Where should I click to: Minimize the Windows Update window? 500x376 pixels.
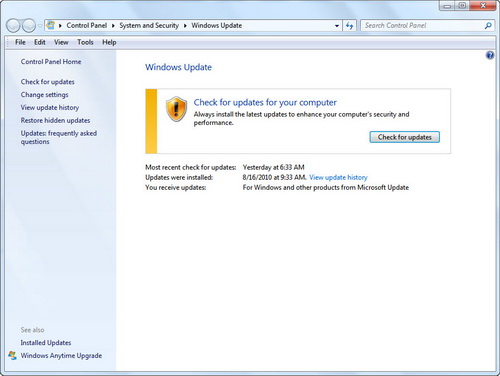point(447,6)
